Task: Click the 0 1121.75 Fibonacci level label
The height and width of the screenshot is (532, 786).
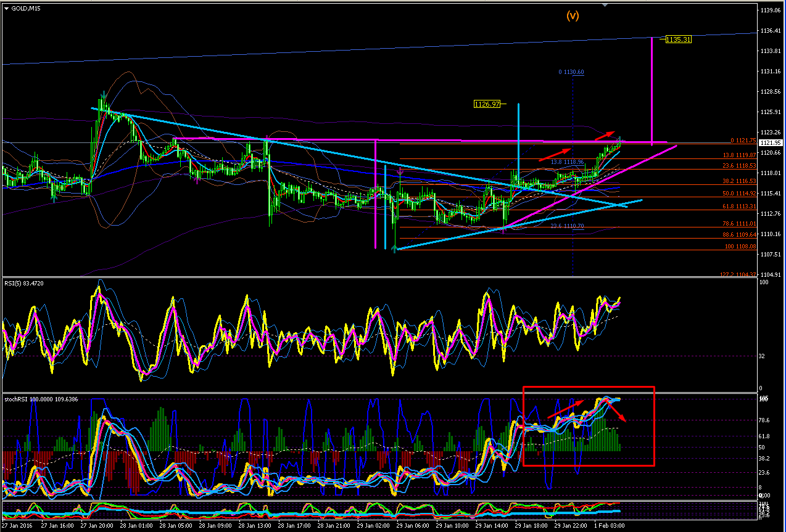Action: [743, 140]
